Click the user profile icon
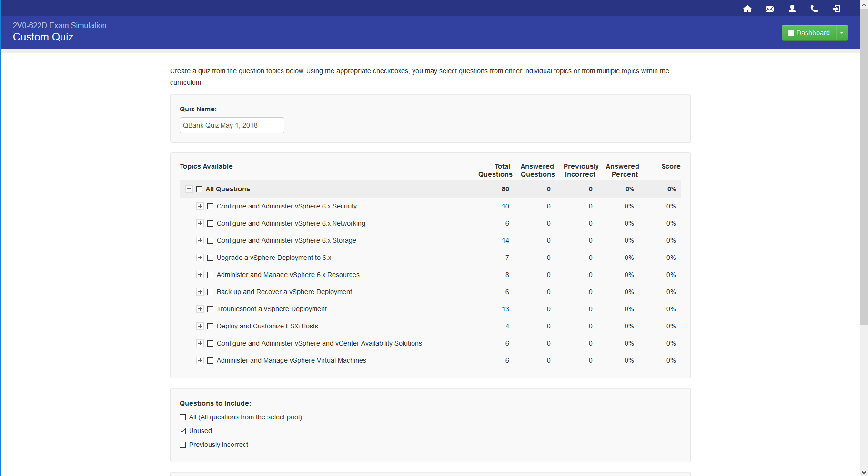Image resolution: width=868 pixels, height=476 pixels. pos(792,9)
